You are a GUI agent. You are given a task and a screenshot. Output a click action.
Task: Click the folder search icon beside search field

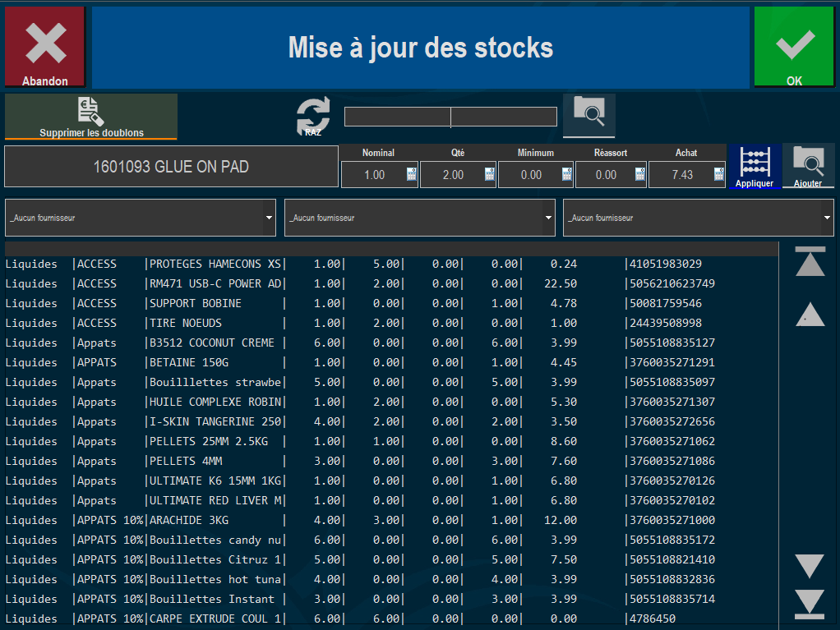[588, 116]
